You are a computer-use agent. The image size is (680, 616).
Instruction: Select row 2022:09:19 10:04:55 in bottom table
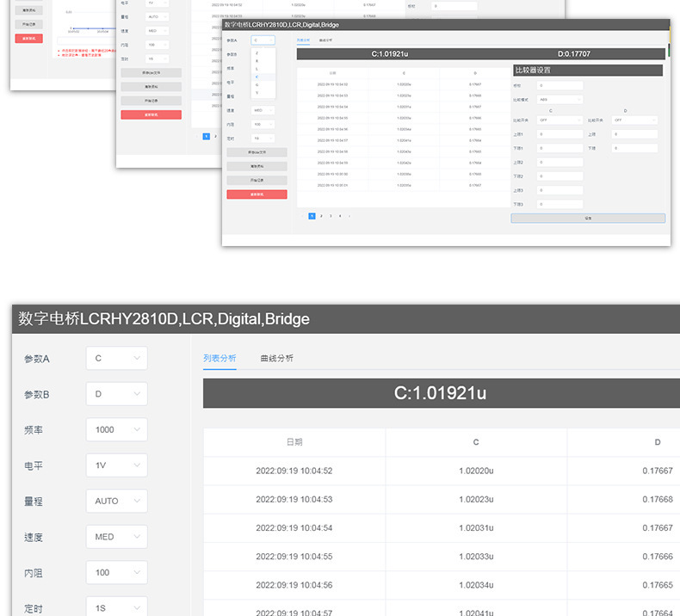click(x=442, y=557)
